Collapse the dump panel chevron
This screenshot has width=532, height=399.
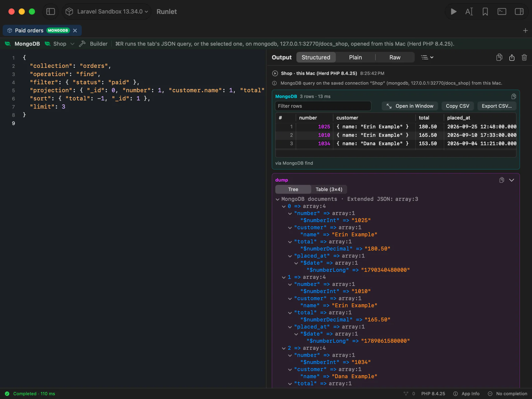(512, 180)
